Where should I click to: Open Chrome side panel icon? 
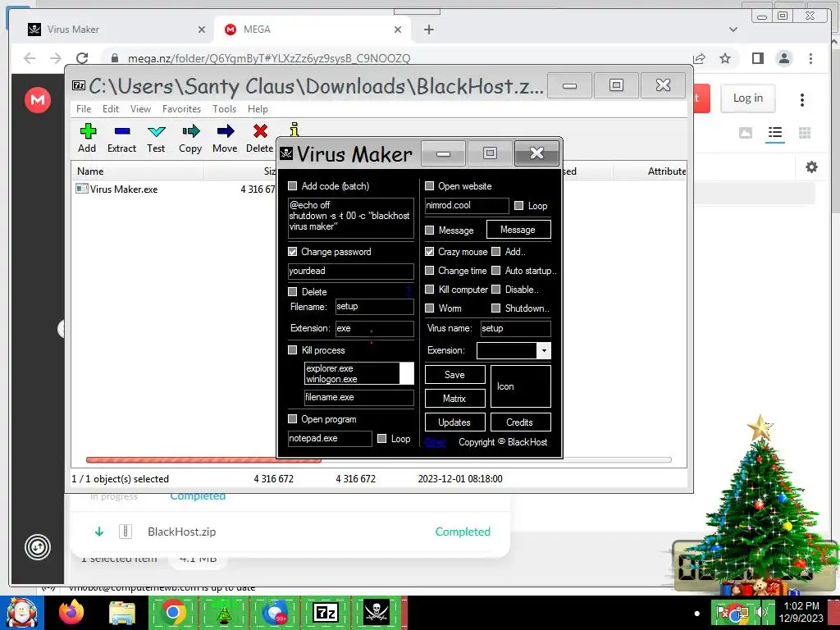pos(757,58)
